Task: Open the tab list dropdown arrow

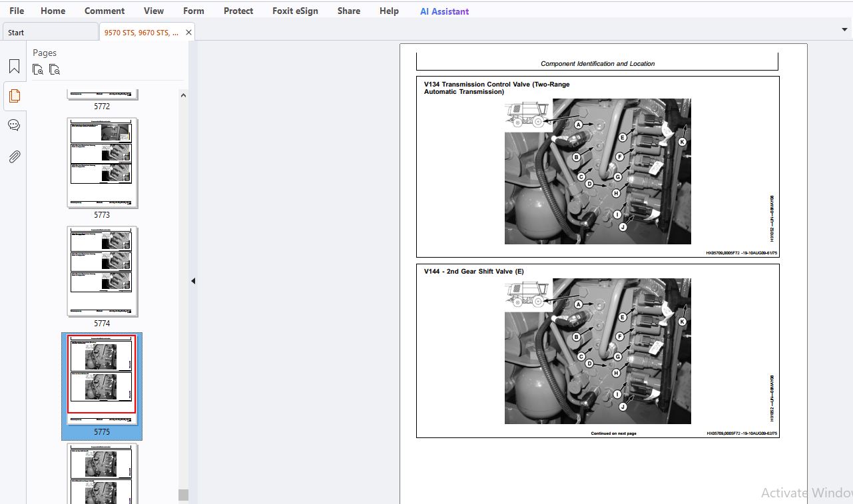Action: point(844,30)
